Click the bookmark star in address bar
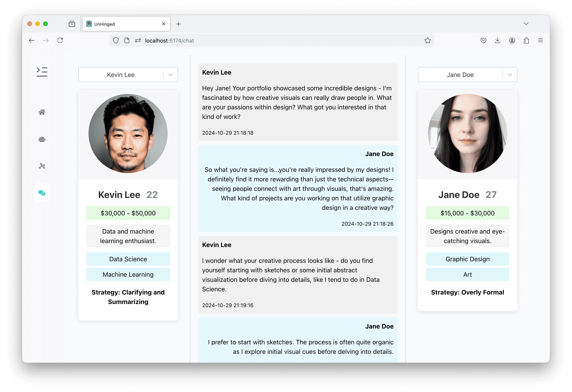 coord(428,41)
